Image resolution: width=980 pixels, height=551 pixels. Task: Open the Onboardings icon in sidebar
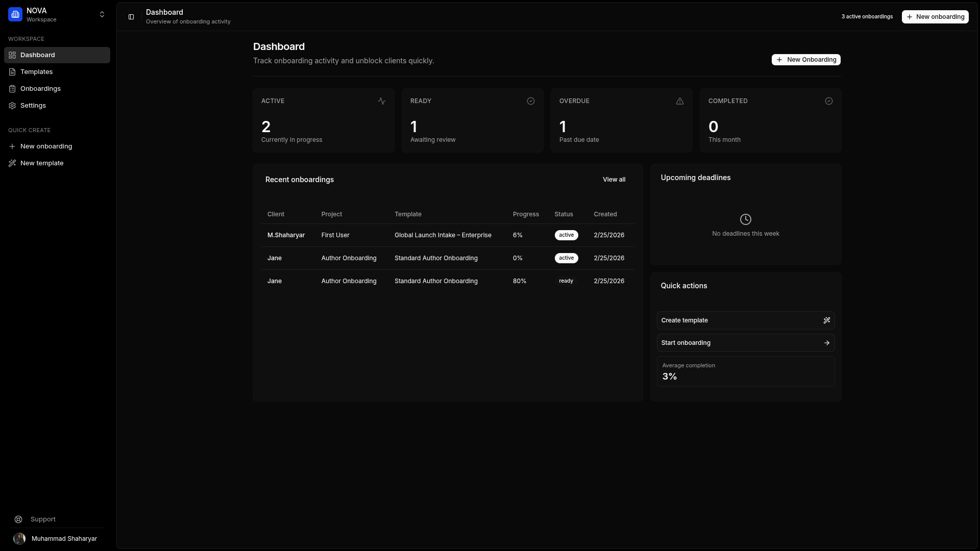[x=12, y=88]
